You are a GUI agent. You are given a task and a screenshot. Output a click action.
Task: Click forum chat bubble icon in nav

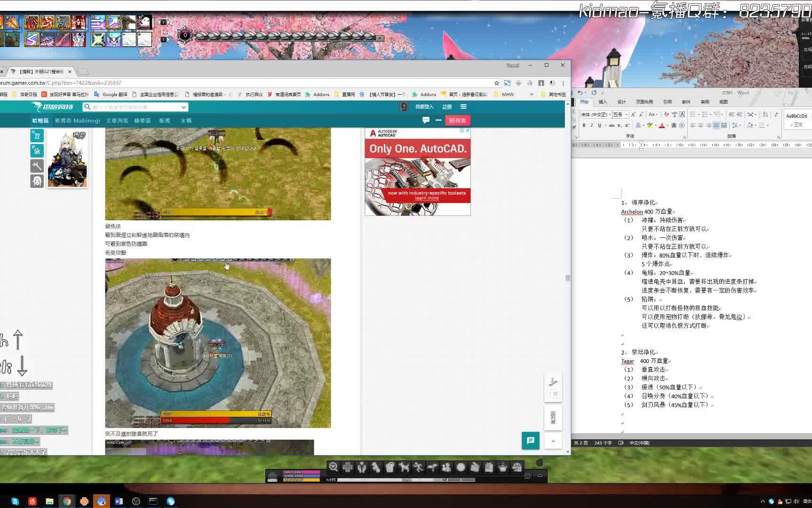[x=426, y=120]
